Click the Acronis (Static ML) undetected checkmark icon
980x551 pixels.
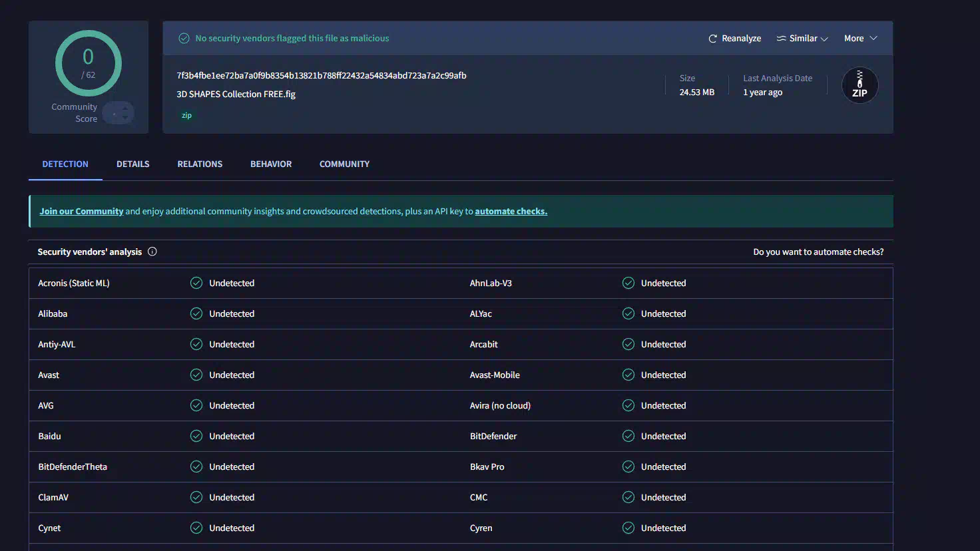[x=196, y=283]
